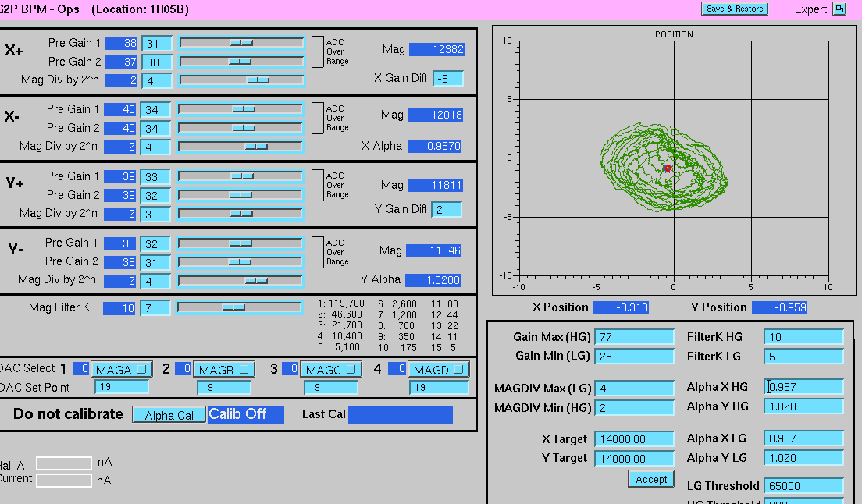Click the X- Mag value 12018
Image resolution: width=862 pixels, height=504 pixels.
click(436, 115)
